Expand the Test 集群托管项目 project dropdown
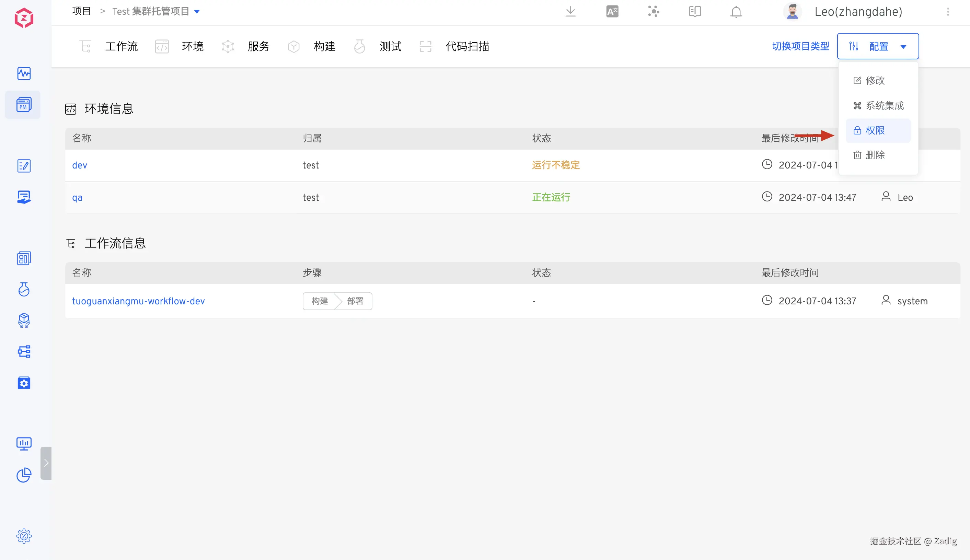 [x=197, y=12]
